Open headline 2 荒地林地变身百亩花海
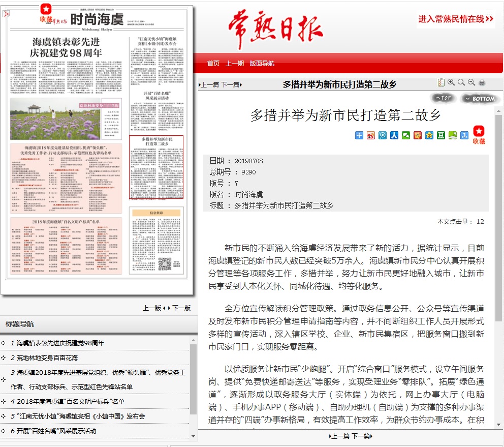This screenshot has height=447, width=504. pyautogui.click(x=47, y=358)
